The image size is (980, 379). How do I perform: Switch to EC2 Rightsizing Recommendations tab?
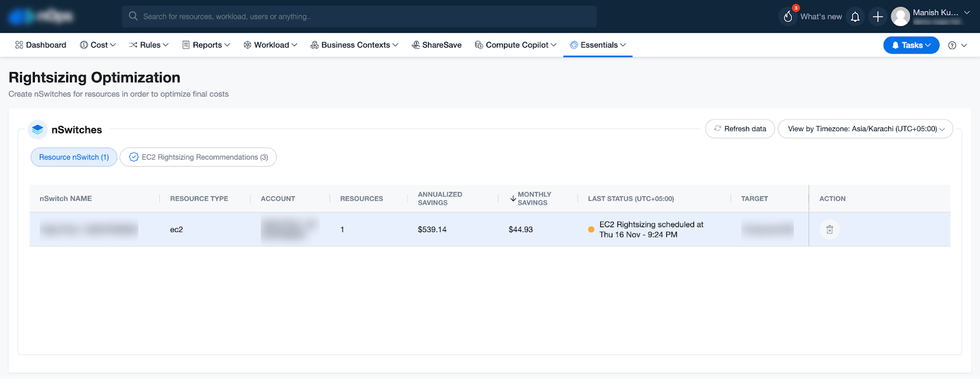point(198,157)
